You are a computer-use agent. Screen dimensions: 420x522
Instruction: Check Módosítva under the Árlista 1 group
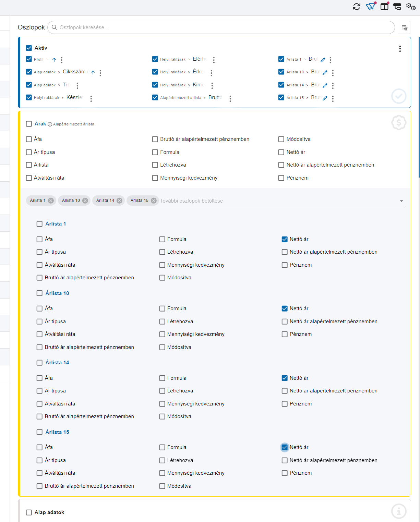pos(163,278)
